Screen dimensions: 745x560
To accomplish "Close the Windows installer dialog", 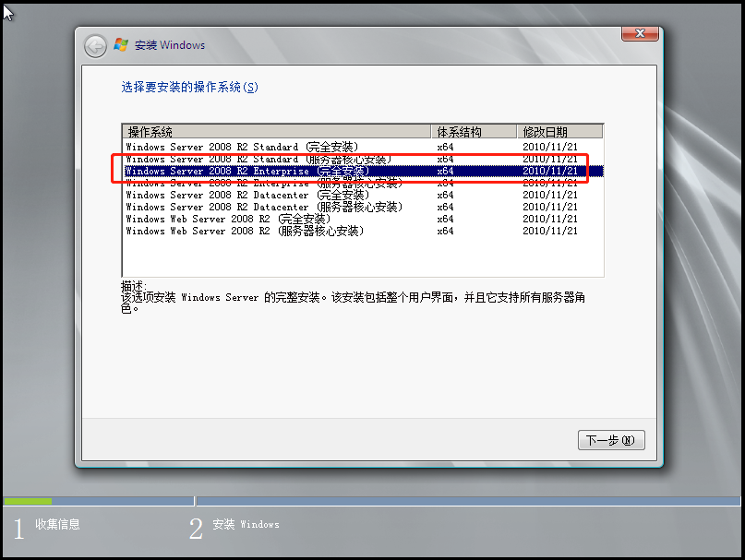I will (640, 34).
